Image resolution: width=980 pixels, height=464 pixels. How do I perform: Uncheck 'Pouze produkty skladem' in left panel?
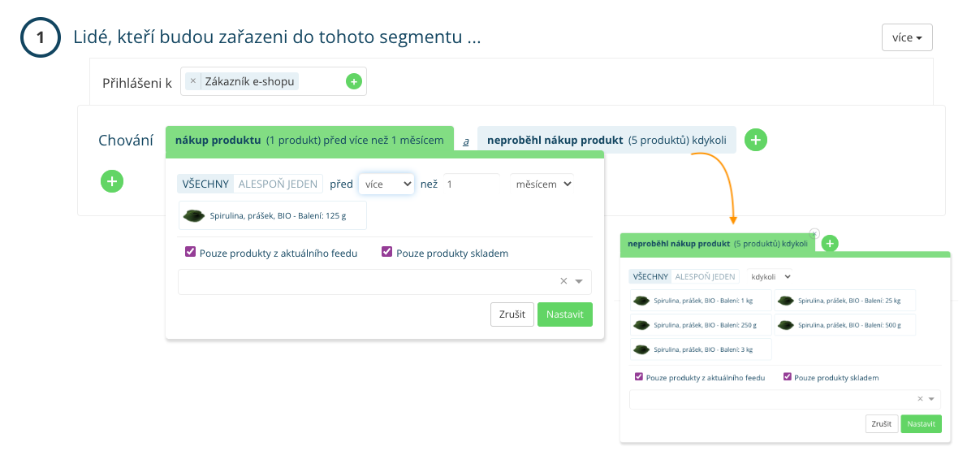386,253
